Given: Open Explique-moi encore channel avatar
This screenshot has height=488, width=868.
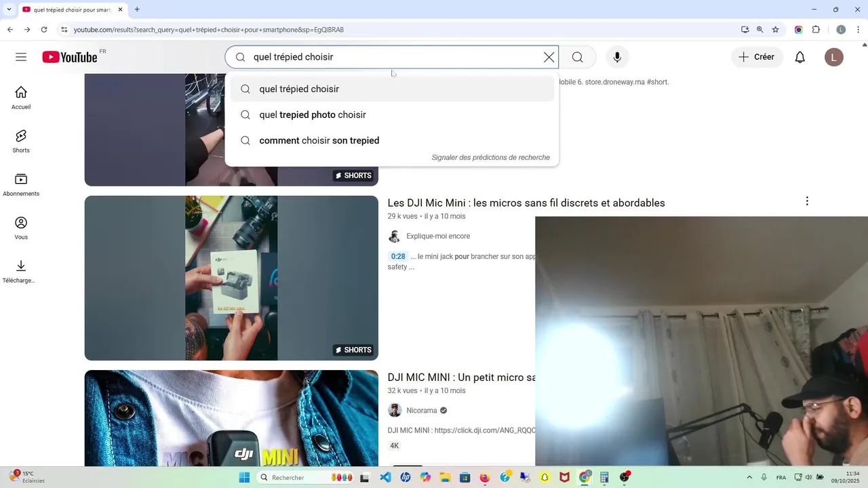Looking at the screenshot, I should (x=395, y=236).
